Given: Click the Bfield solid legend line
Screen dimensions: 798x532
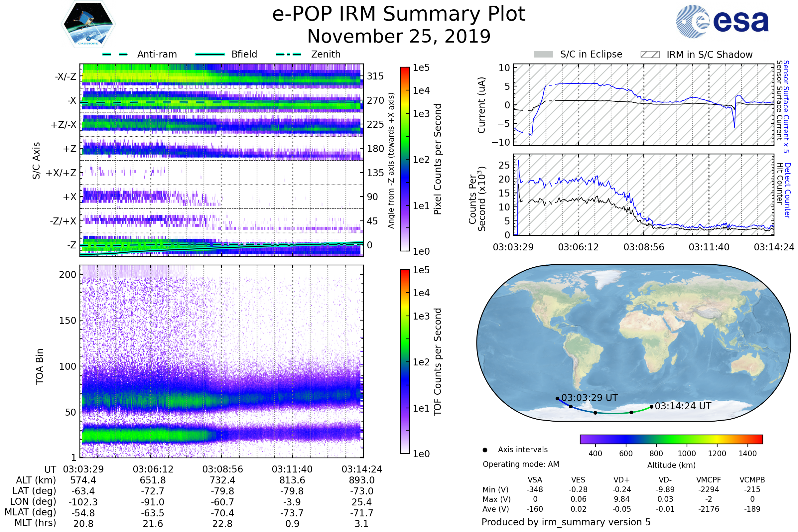Looking at the screenshot, I should pos(210,54).
